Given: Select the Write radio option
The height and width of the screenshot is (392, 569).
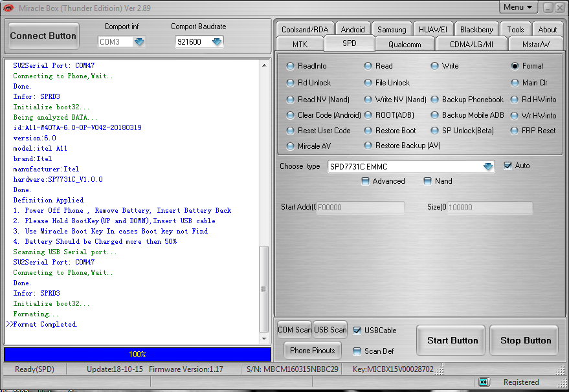Looking at the screenshot, I should coord(445,66).
